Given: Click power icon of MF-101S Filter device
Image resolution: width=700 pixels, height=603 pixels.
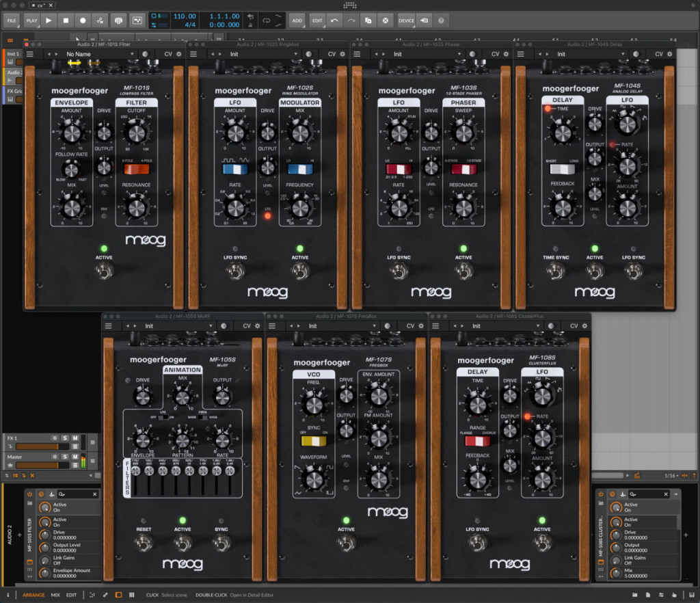Looking at the screenshot, I should (x=31, y=494).
